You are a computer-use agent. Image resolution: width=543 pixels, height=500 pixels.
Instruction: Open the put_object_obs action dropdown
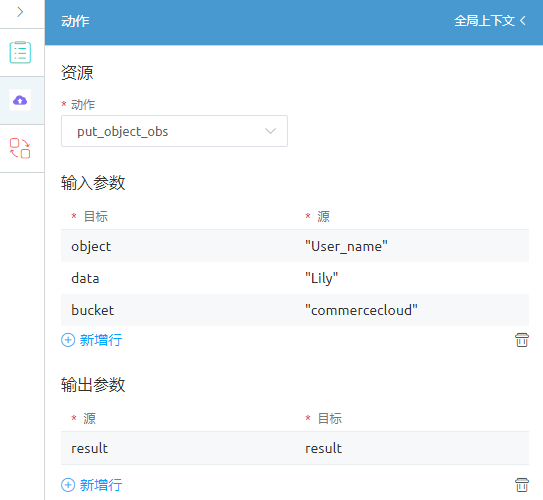coord(174,131)
